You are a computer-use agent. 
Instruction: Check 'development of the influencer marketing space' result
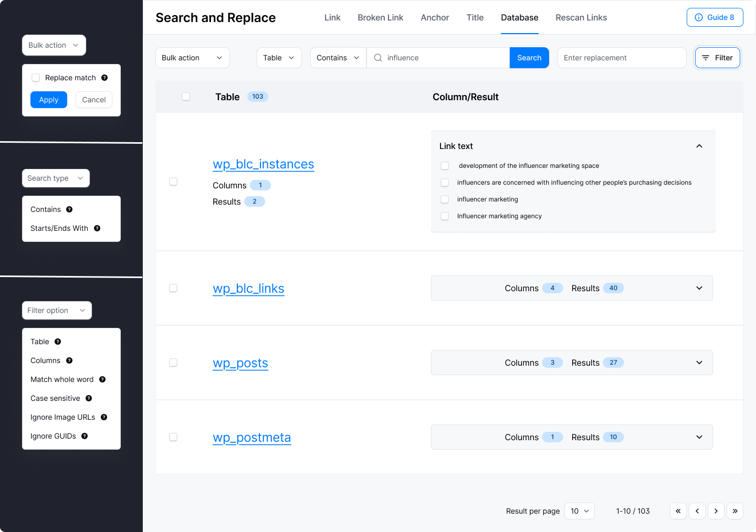pos(445,166)
